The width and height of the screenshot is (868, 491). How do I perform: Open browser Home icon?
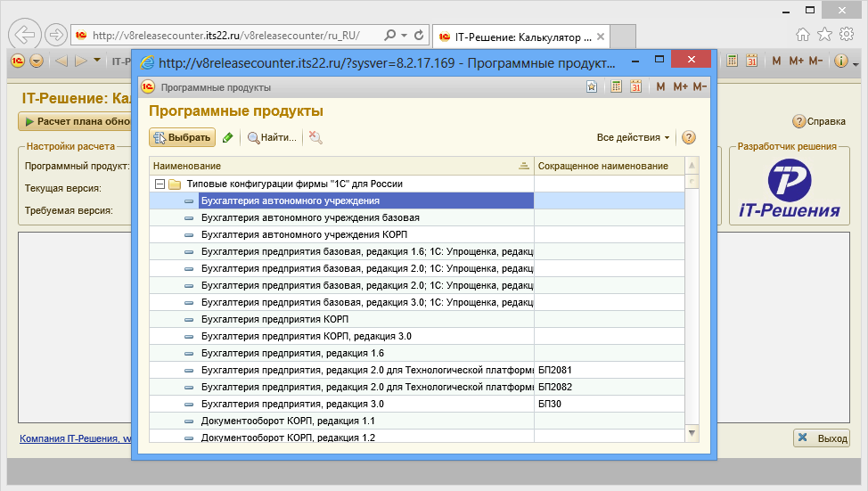[x=803, y=35]
